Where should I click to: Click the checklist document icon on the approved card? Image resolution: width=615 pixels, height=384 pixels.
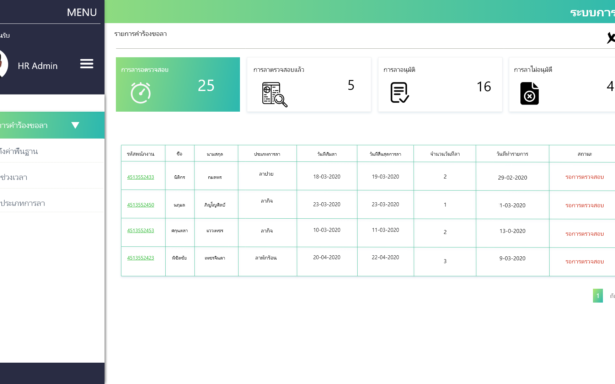[x=400, y=93]
